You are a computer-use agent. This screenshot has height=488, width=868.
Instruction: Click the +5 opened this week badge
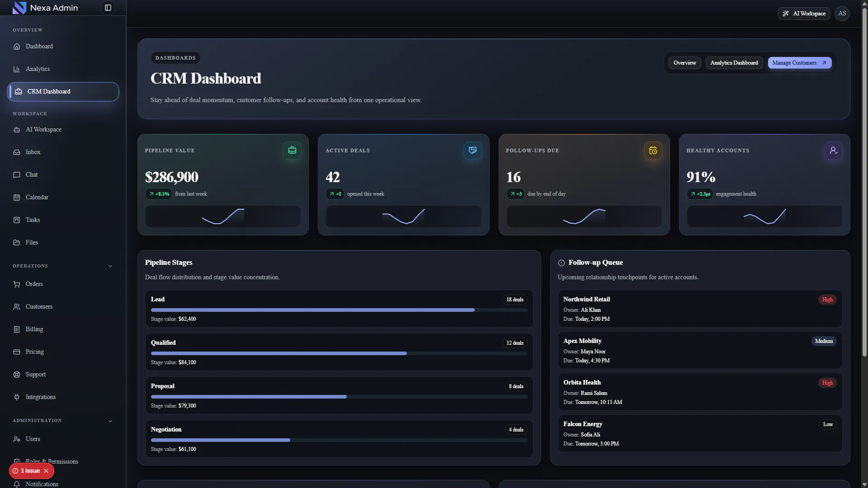[x=335, y=194]
